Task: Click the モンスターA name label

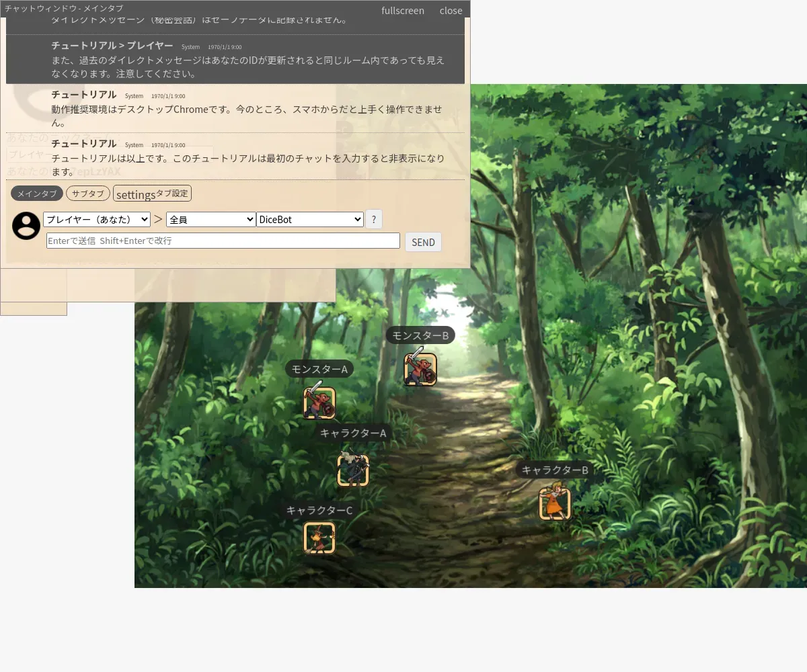Action: tap(319, 369)
